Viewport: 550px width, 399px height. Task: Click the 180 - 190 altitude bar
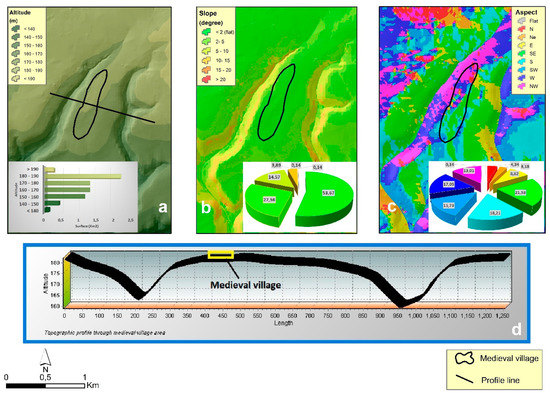point(83,176)
